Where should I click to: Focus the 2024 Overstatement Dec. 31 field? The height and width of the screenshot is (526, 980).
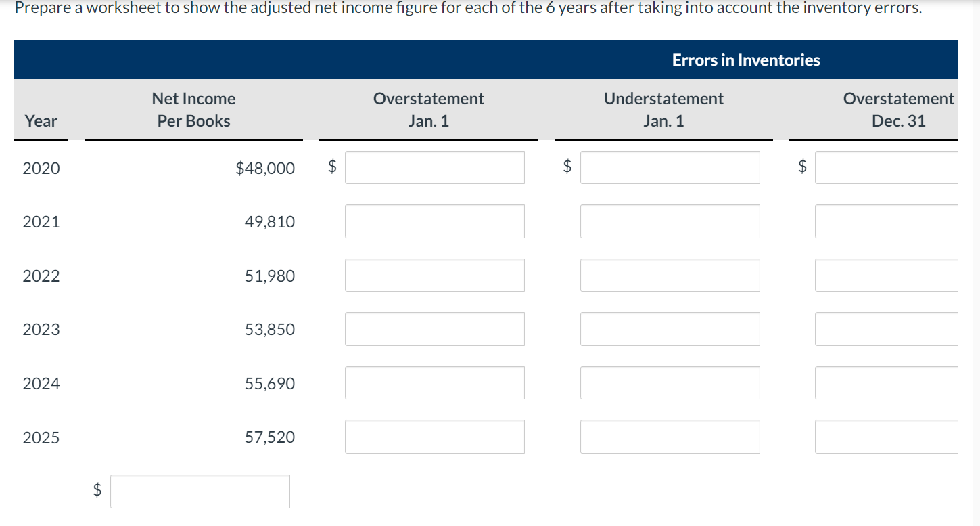[887, 383]
